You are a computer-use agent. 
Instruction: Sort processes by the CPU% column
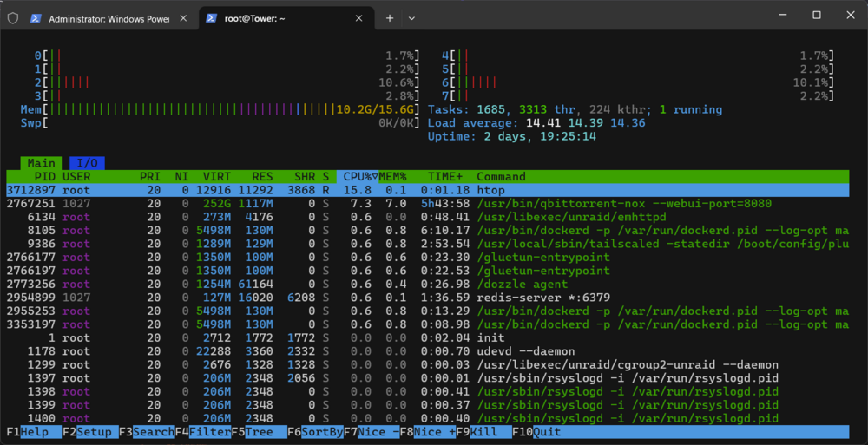[358, 177]
